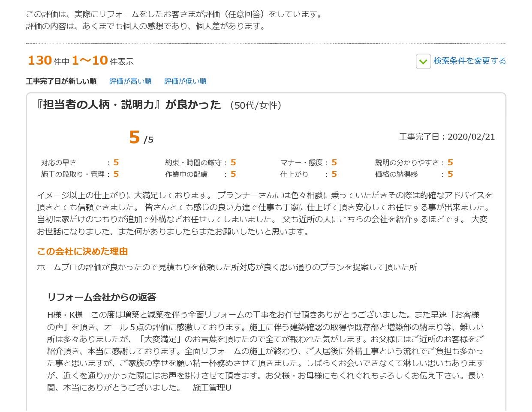Click the リフォーム会社からの返答 heading
This screenshot has height=412, width=532.
click(x=102, y=297)
